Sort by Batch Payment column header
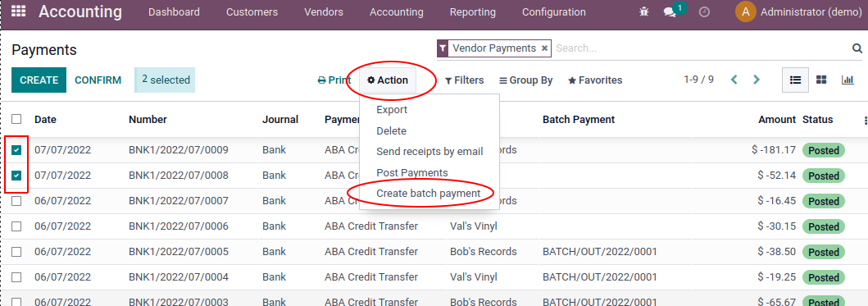This screenshot has height=306, width=868. 579,119
